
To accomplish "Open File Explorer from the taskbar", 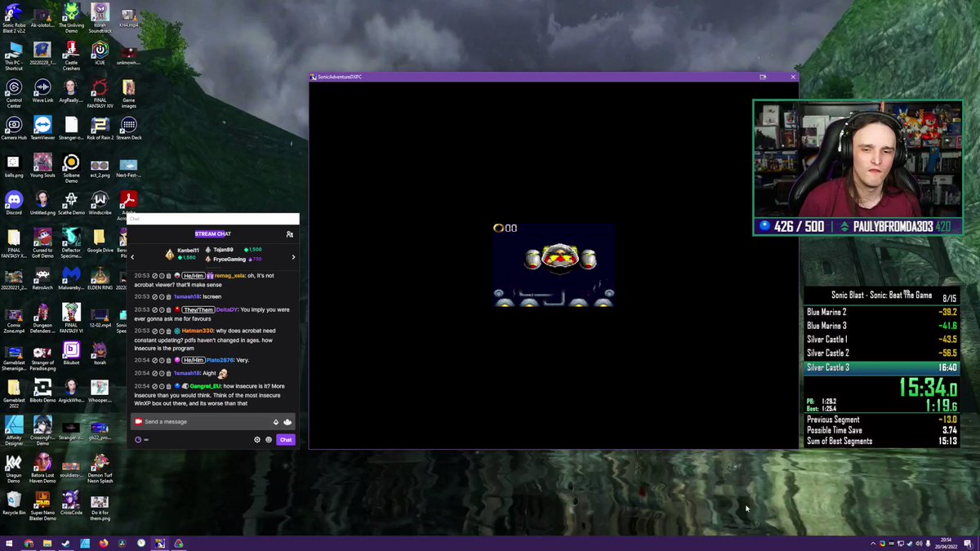I will click(x=47, y=543).
